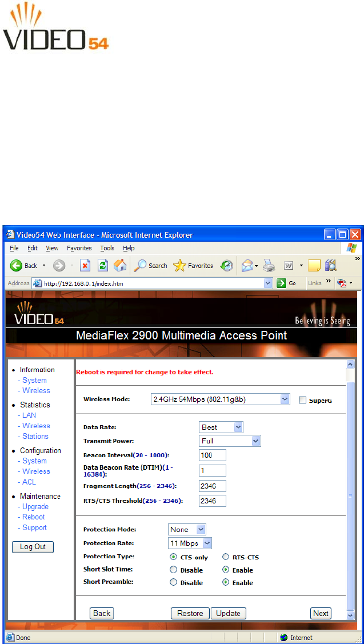Click the Restore button
This screenshot has height=644, width=364.
[x=190, y=613]
